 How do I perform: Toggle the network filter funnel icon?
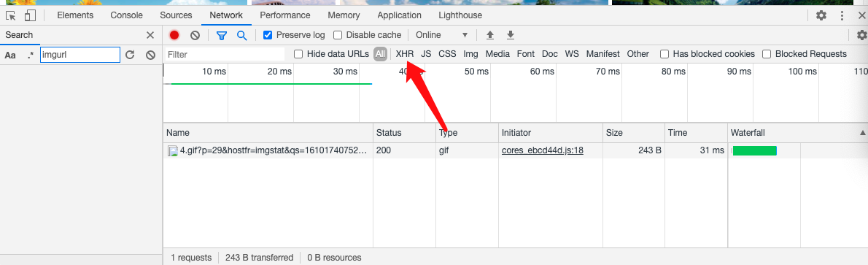222,35
